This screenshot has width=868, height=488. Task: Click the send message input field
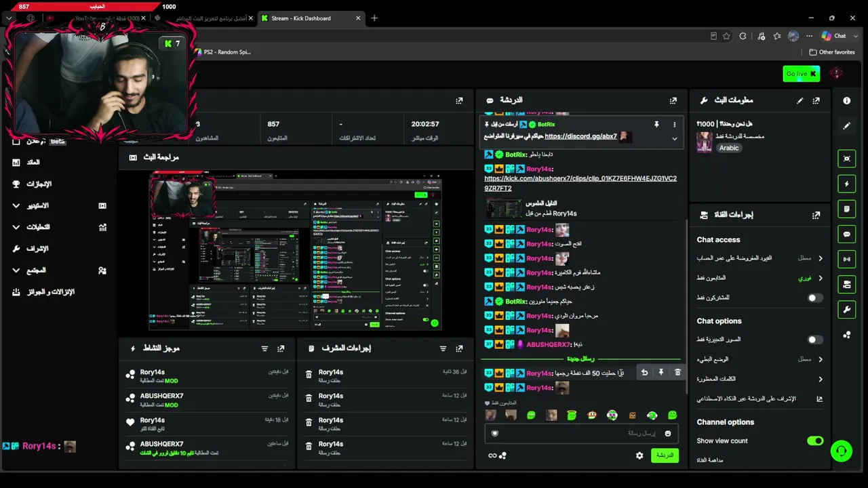[x=581, y=434]
